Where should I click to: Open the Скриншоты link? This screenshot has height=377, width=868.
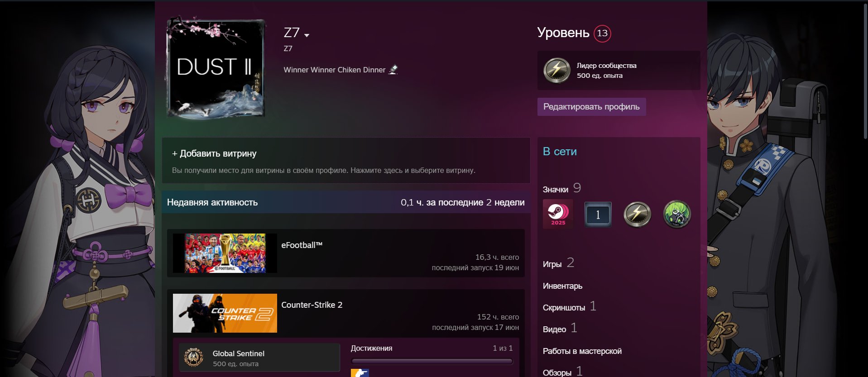(x=564, y=308)
